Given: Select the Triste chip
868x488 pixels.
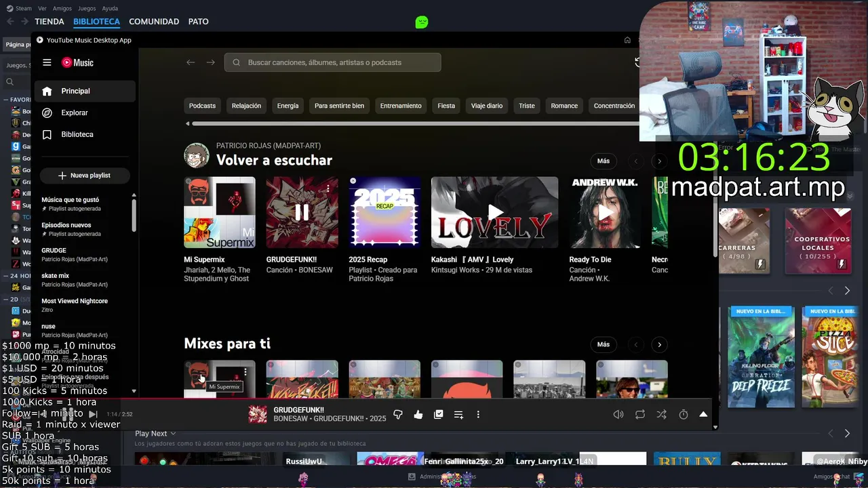Looking at the screenshot, I should (527, 106).
